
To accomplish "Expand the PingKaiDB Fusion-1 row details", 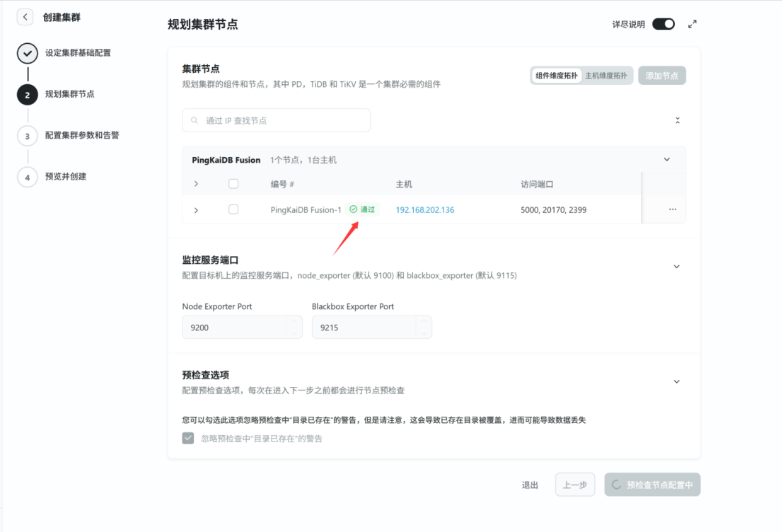I will pos(196,210).
